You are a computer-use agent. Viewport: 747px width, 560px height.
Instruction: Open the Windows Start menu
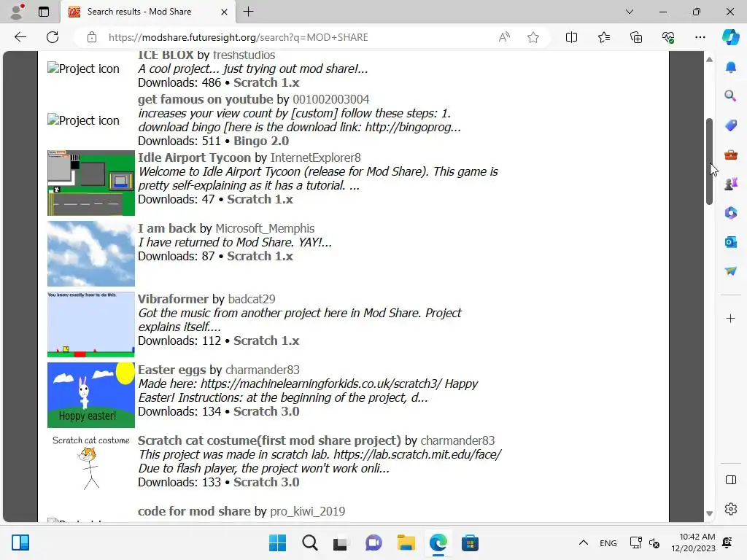coord(277,542)
